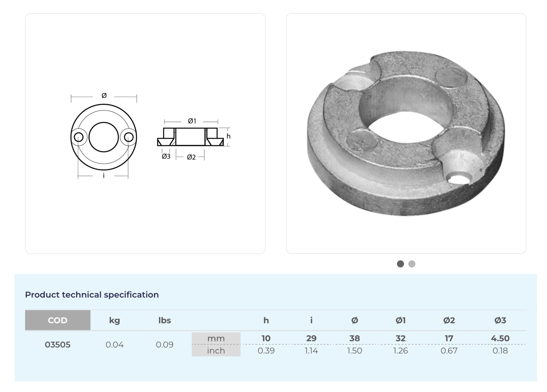This screenshot has height=392, width=547.
Task: Click the side cross-section anode drawing
Action: pyautogui.click(x=191, y=137)
